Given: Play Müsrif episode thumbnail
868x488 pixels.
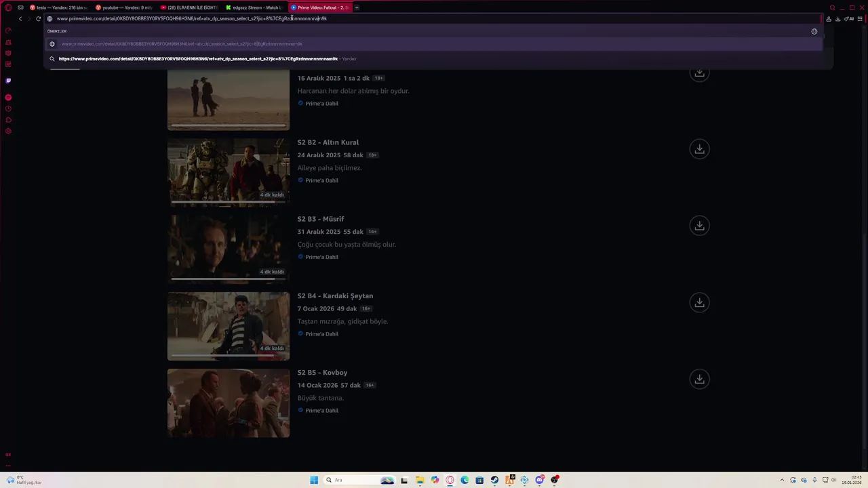Looking at the screenshot, I should pyautogui.click(x=229, y=248).
